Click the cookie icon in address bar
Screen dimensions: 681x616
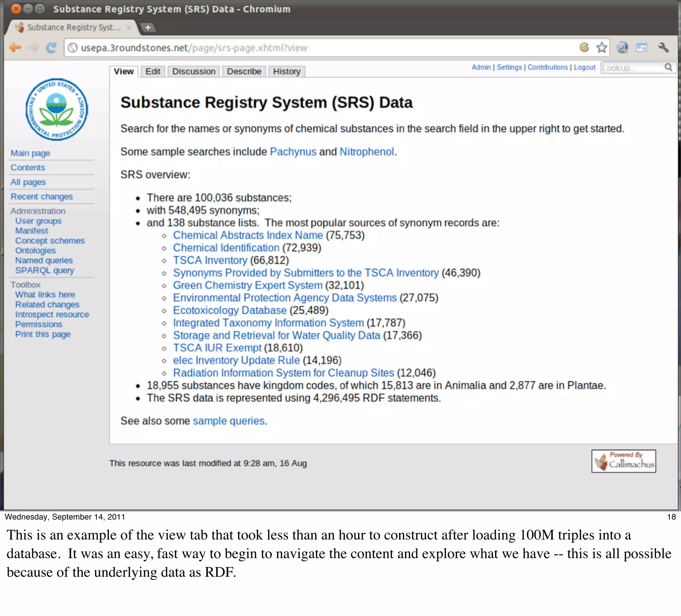(584, 48)
